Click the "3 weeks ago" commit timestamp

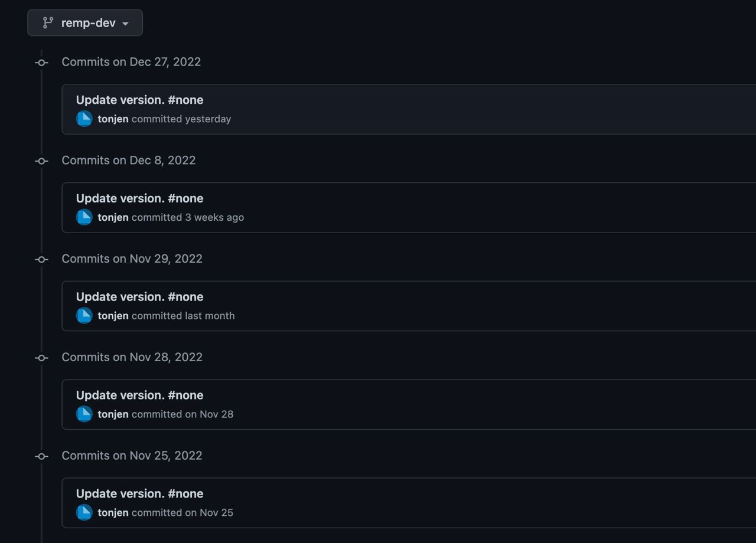[x=214, y=217]
